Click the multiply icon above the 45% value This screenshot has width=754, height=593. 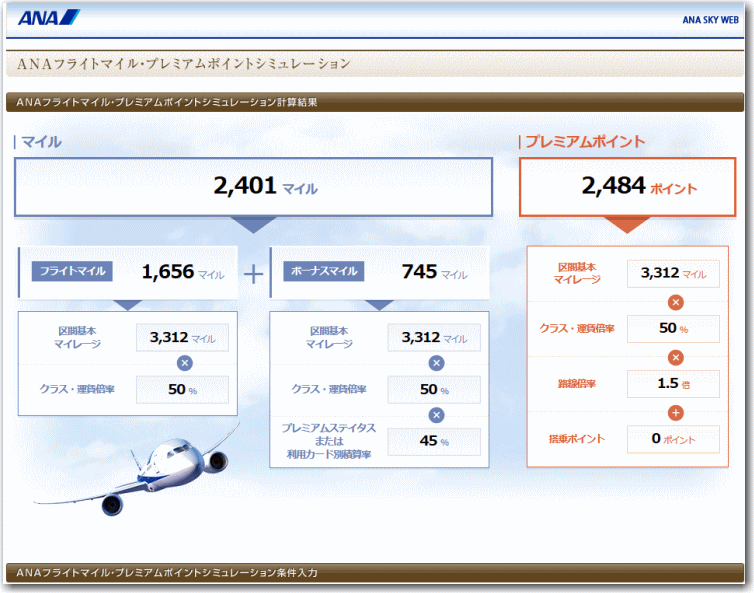pyautogui.click(x=436, y=415)
